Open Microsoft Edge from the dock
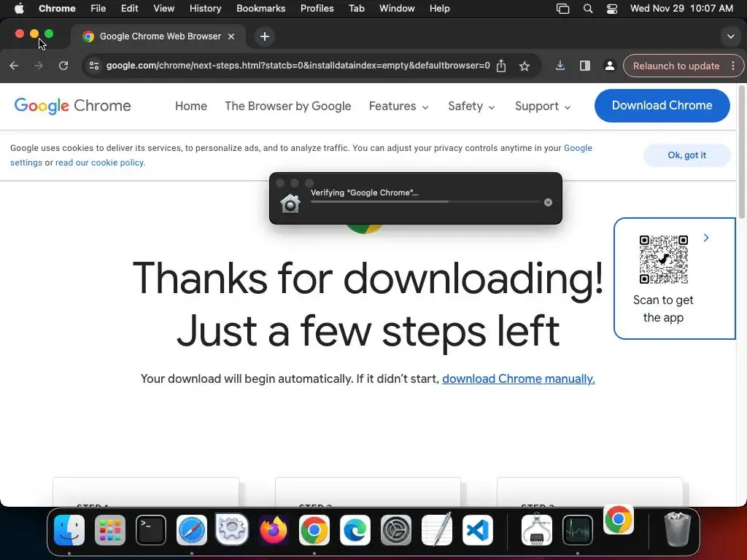The height and width of the screenshot is (560, 747). coord(355,529)
